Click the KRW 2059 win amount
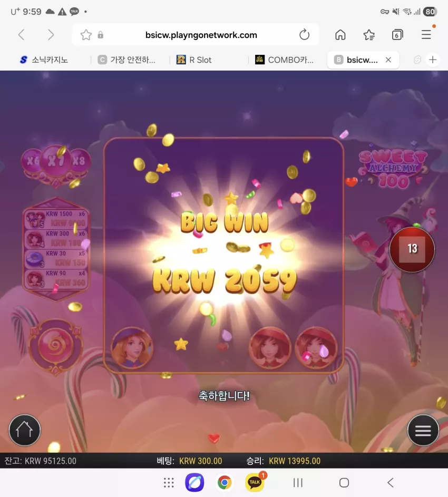The image size is (448, 497). coord(225,281)
